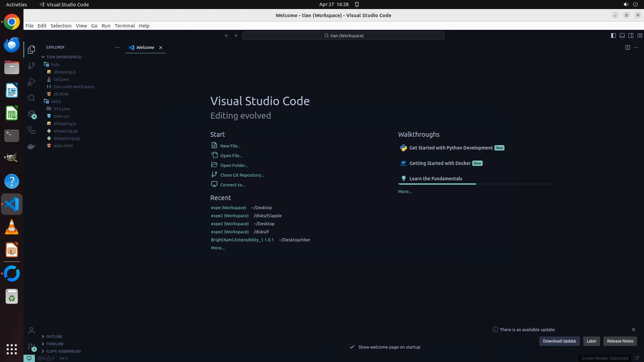This screenshot has height=362, width=644.
Task: Open the Terminal menu
Action: coord(124,26)
